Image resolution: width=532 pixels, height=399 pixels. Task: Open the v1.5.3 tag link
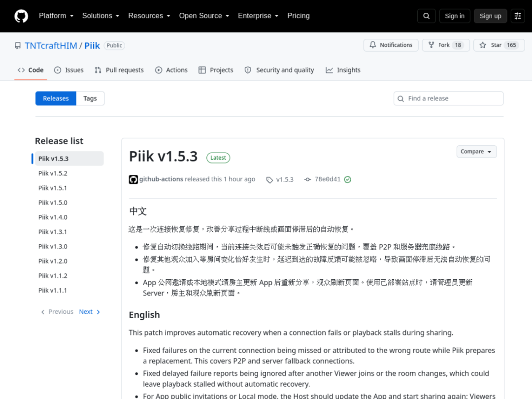click(285, 179)
